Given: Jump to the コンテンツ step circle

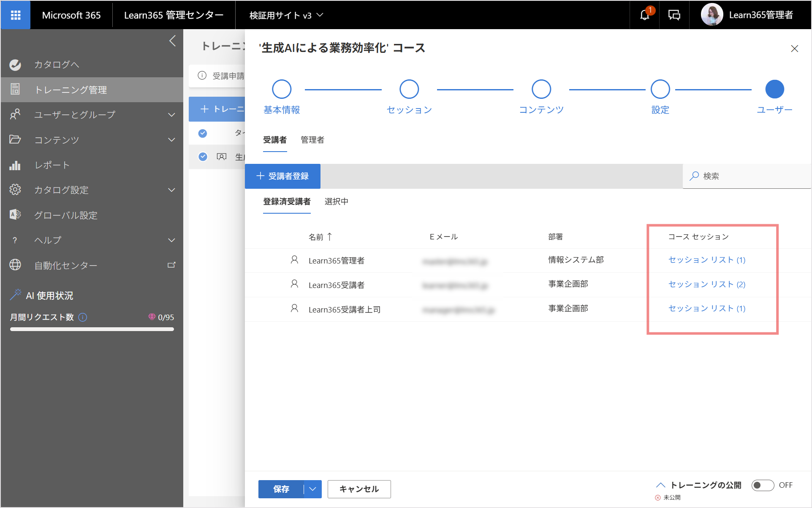Looking at the screenshot, I should (x=541, y=89).
